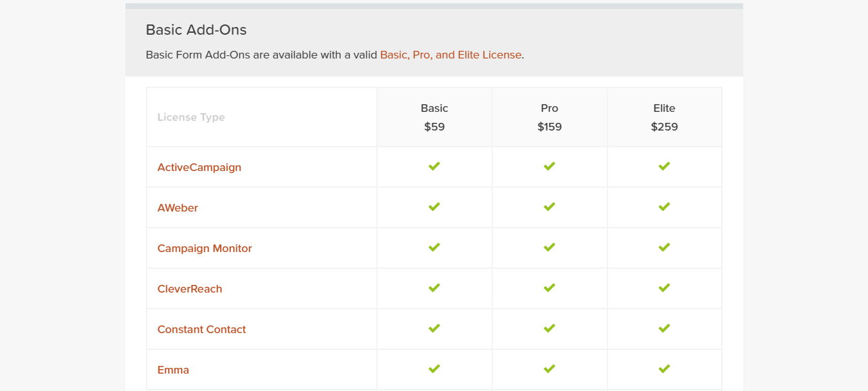Click the Emma Basic checkmark
Image resolution: width=868 pixels, height=391 pixels.
pos(434,369)
